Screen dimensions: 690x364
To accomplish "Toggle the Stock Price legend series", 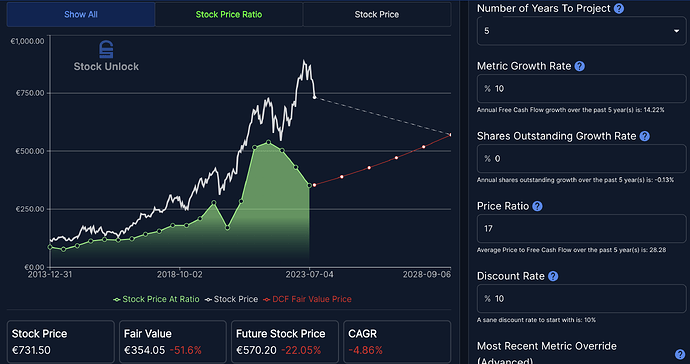I will click(x=232, y=299).
